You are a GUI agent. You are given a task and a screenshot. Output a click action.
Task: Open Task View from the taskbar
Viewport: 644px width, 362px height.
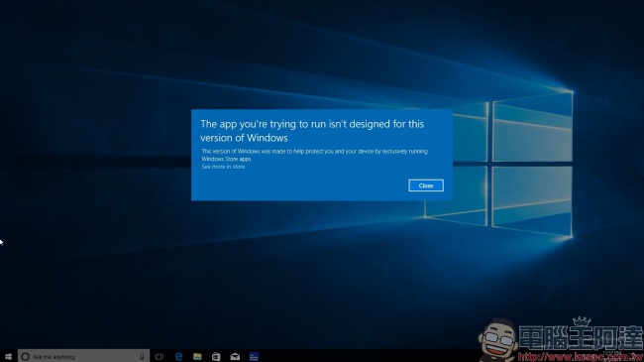click(x=159, y=357)
